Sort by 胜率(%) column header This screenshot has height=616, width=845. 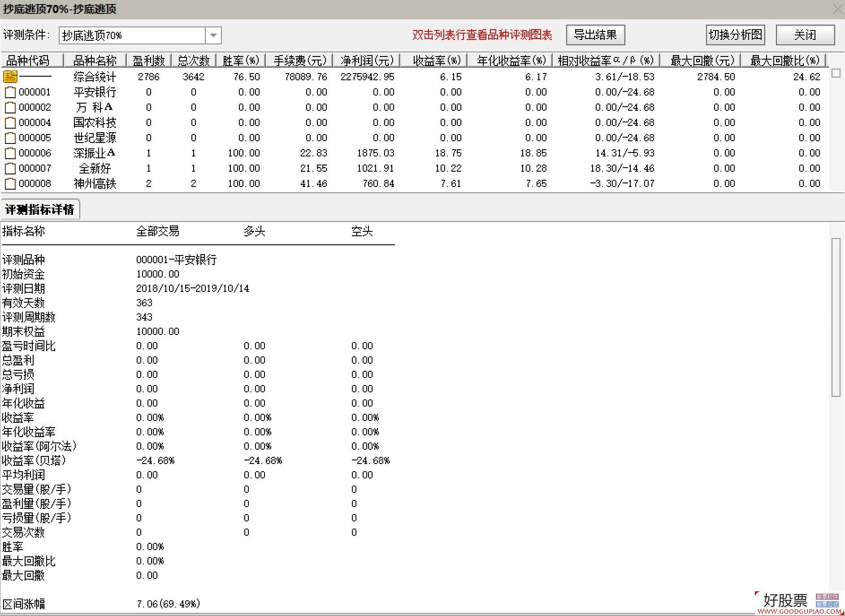(241, 61)
